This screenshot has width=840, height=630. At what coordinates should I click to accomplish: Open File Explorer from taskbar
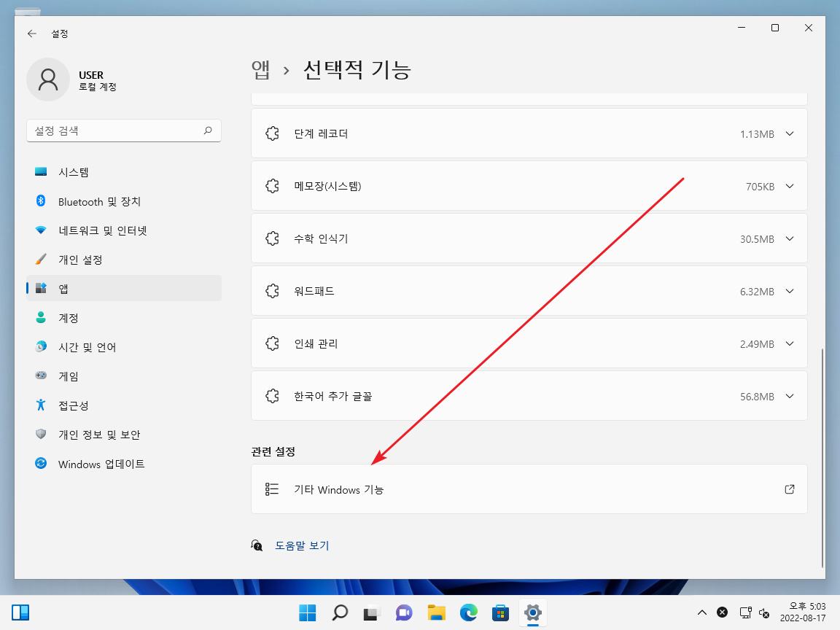coord(436,612)
